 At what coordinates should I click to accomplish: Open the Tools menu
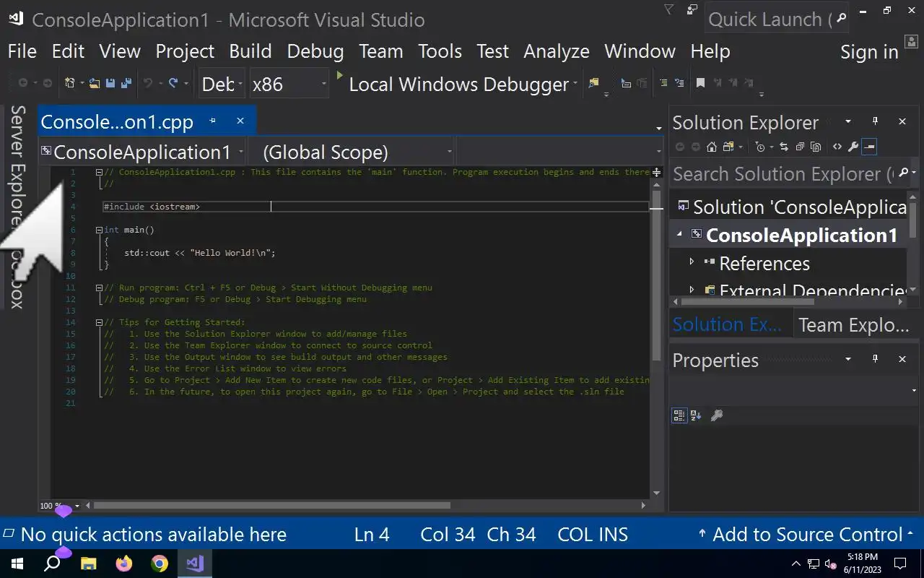coord(440,51)
